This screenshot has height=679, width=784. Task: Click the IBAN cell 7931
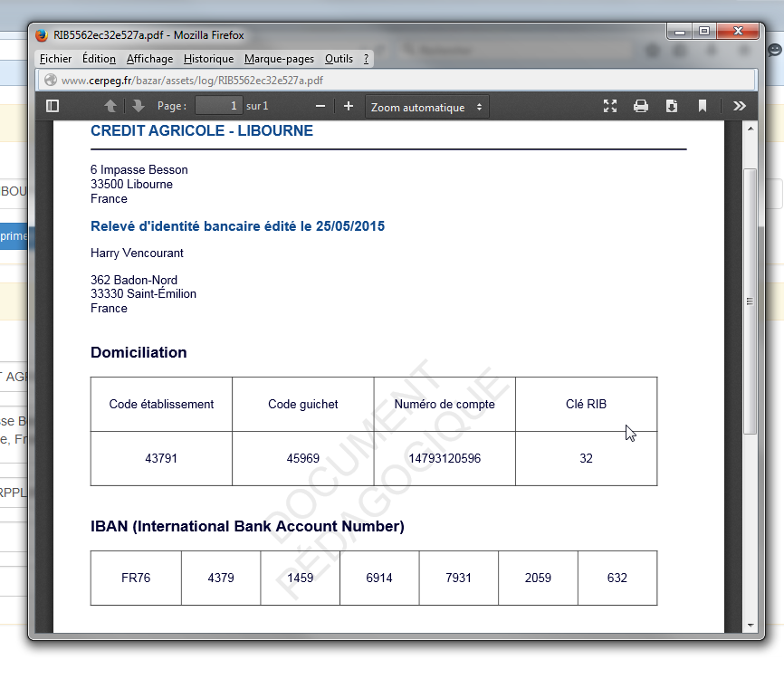(458, 578)
